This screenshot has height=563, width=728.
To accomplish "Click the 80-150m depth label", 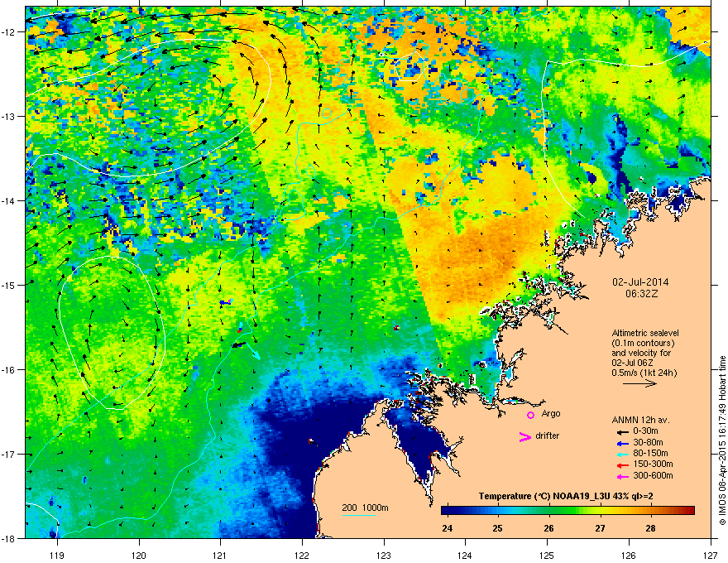I will click(x=650, y=454).
